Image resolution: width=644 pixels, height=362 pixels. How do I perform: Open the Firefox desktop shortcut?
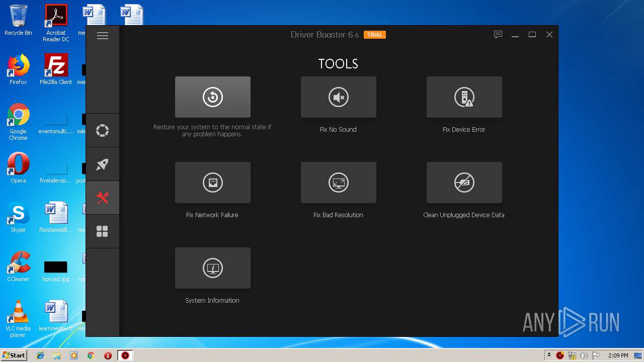18,69
